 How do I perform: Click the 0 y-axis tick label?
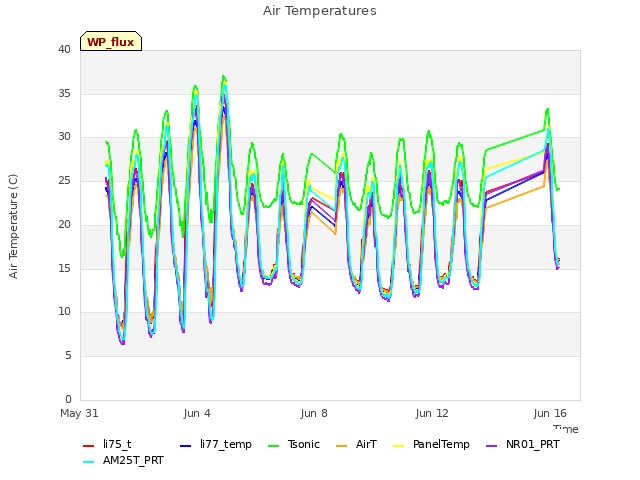[x=68, y=399]
